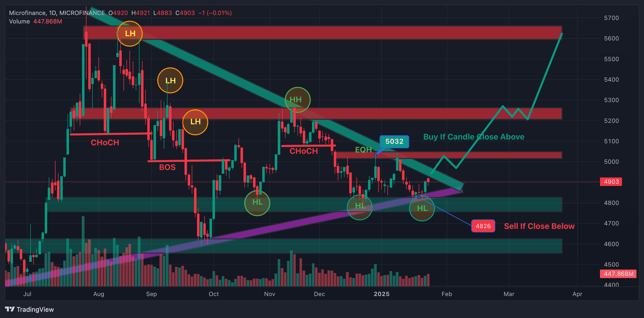Screen dimensions: 644x318
Task: Select the CHoCH label below August candles
Action: (x=105, y=143)
